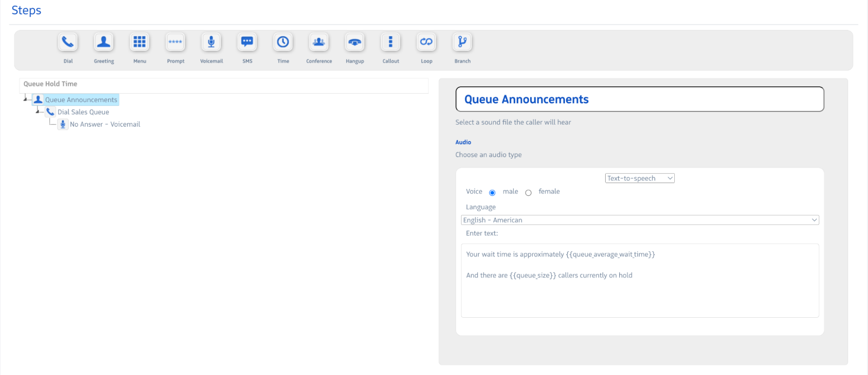Choose the male voice radio button
The width and height of the screenshot is (868, 375).
[x=492, y=193]
